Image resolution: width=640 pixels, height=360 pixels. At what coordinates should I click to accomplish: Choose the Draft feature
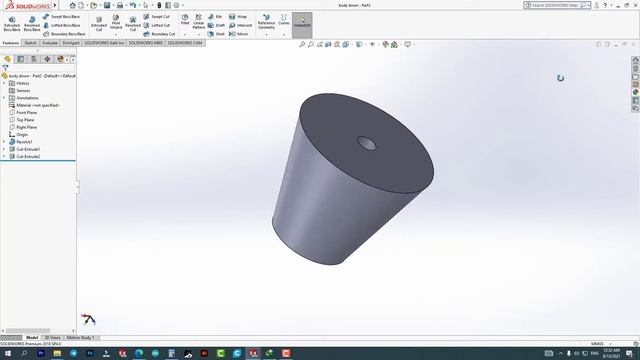(216, 25)
